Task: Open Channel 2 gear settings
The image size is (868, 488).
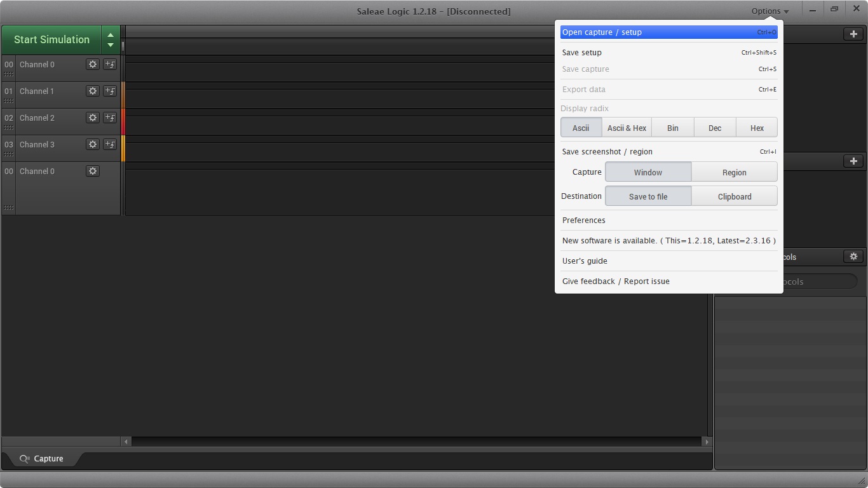Action: [x=93, y=118]
